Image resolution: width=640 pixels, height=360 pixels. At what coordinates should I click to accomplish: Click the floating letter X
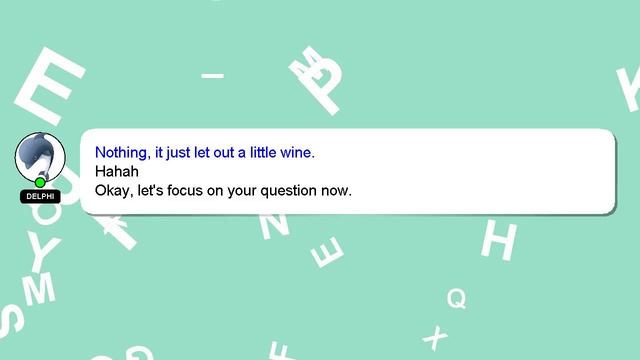435,338
